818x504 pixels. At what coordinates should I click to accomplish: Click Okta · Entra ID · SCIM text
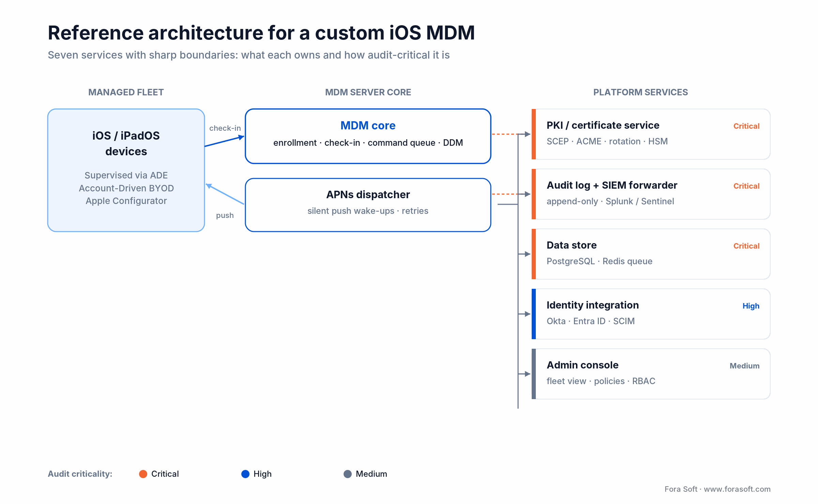tap(591, 321)
